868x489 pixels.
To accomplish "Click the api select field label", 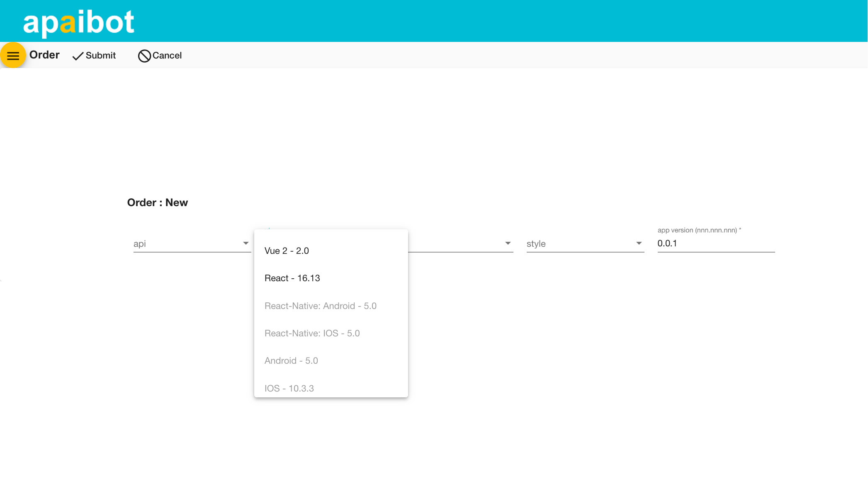I will (x=140, y=244).
